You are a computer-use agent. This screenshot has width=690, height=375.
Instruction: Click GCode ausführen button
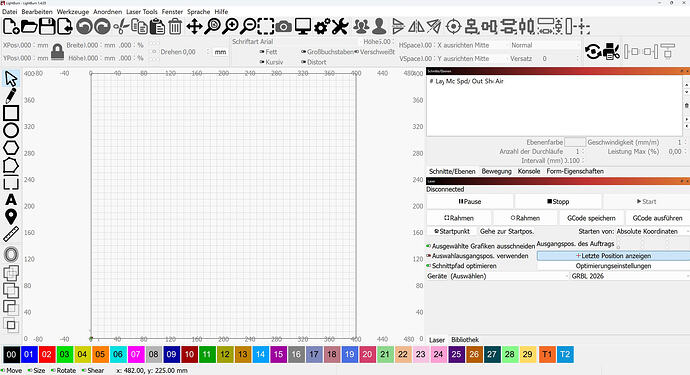pos(657,218)
